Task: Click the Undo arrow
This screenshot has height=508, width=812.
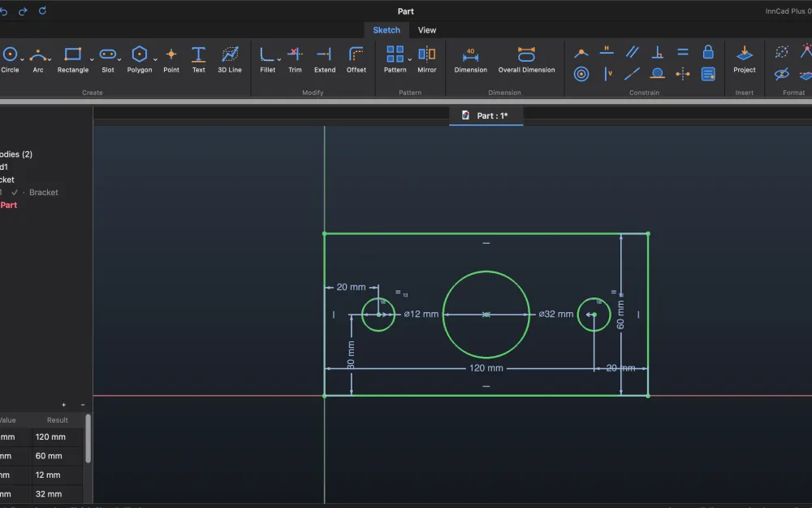Action: [3, 11]
